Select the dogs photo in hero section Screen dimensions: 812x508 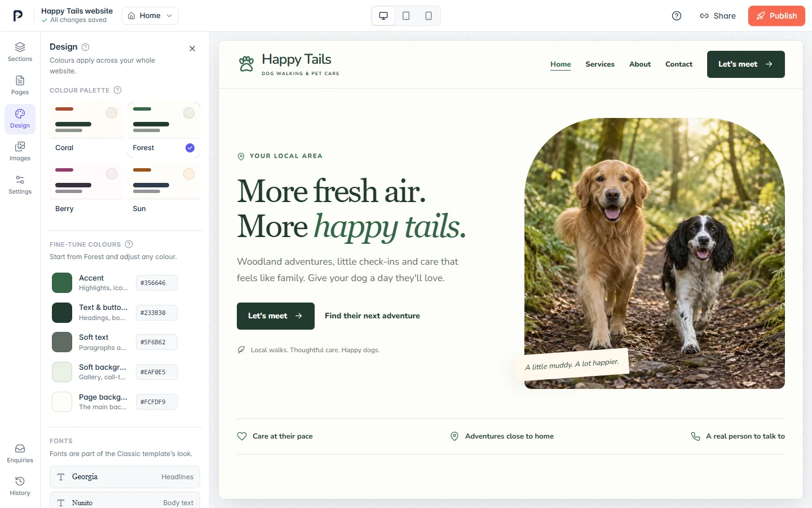click(x=655, y=253)
